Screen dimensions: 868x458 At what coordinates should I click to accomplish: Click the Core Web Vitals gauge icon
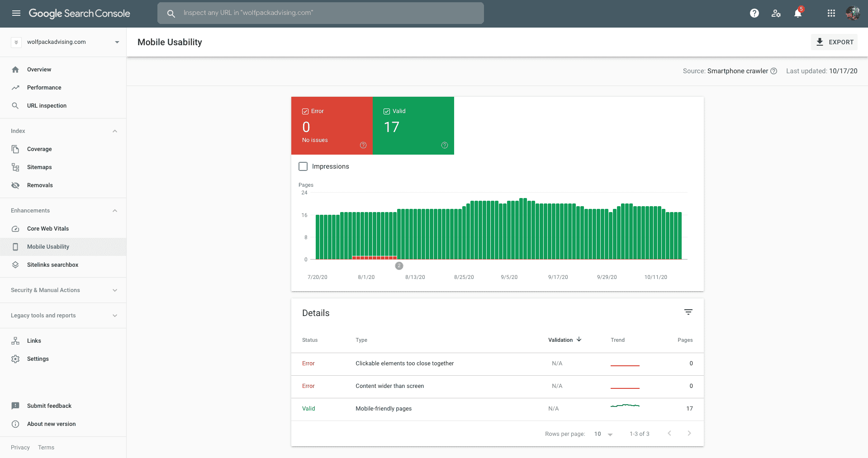click(15, 229)
